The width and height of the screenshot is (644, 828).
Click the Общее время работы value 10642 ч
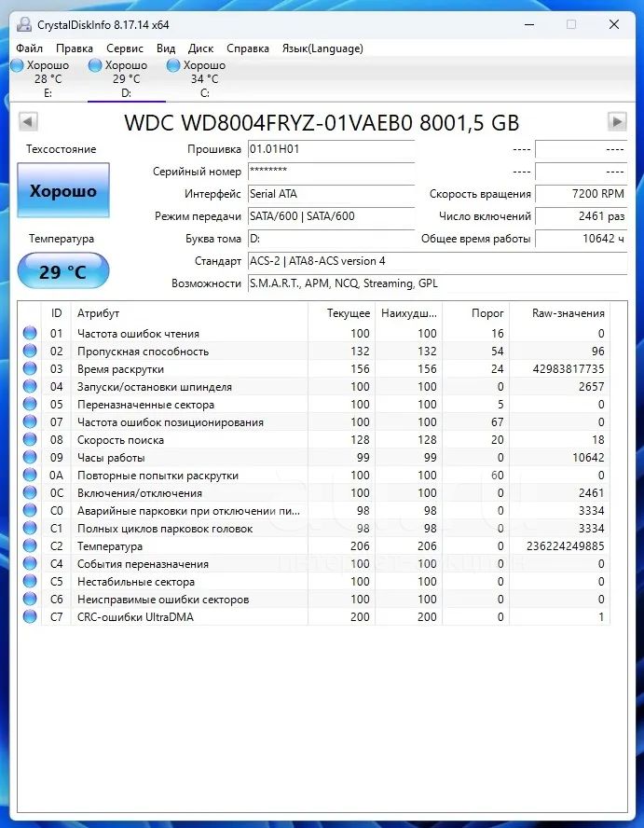tap(582, 239)
